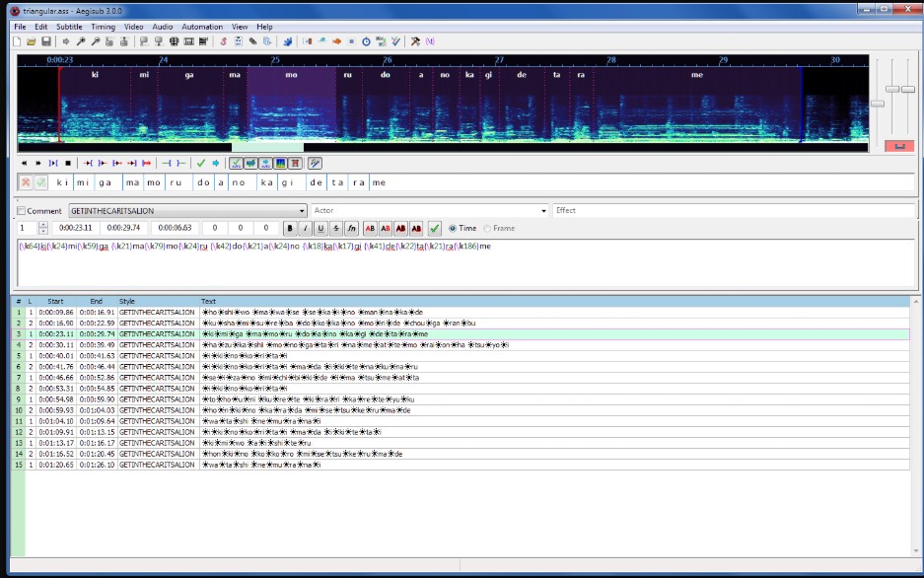924x578 pixels.
Task: Open the Audio menu
Action: tap(163, 27)
